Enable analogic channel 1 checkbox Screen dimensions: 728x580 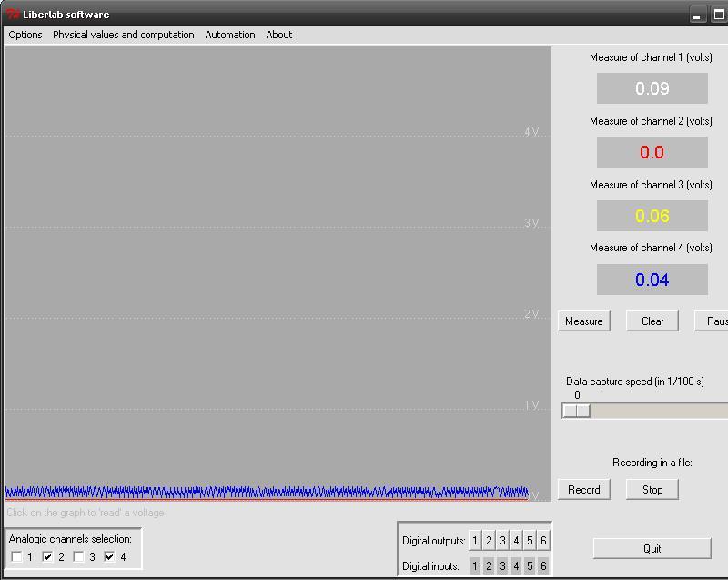[17, 556]
